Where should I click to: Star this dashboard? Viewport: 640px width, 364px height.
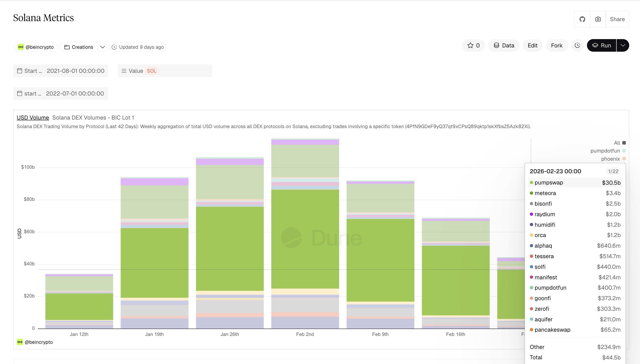473,45
